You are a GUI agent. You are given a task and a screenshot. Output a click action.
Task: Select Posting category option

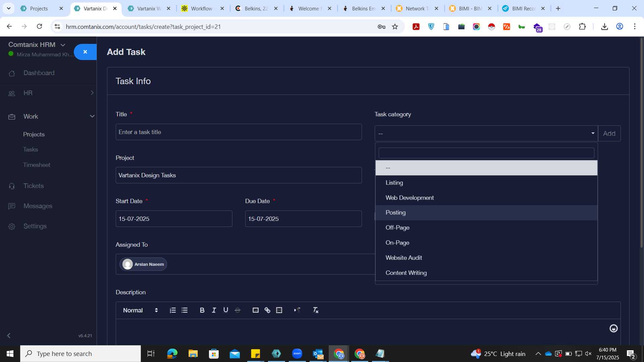tap(486, 213)
